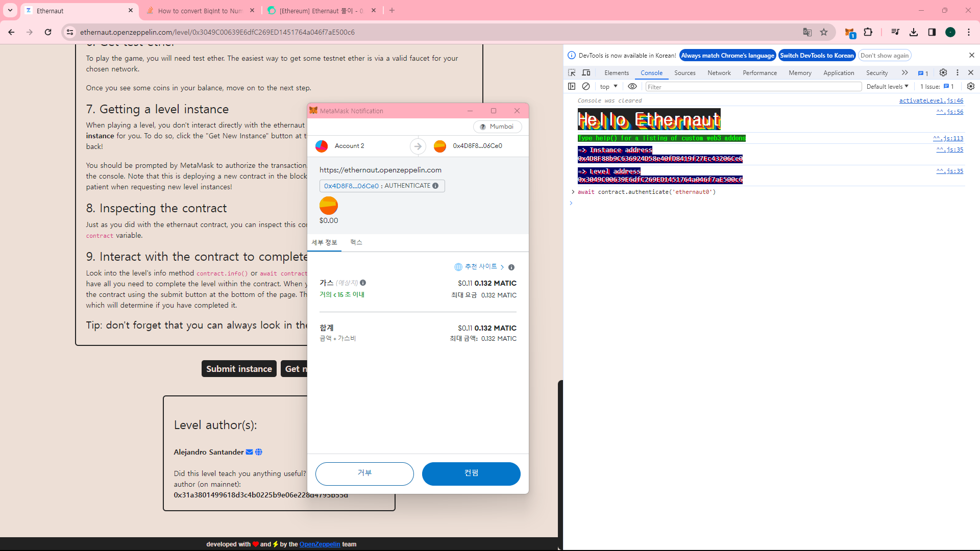Open the Chrome profile avatar
Image resolution: width=980 pixels, height=551 pixels.
(x=950, y=32)
